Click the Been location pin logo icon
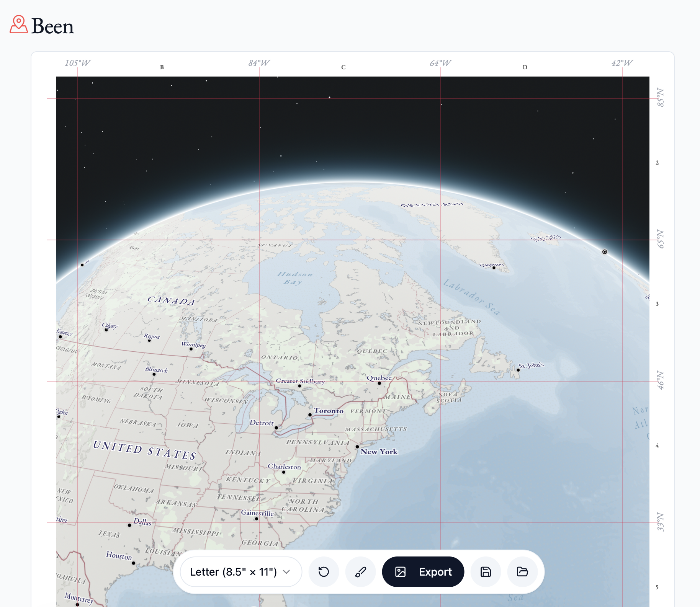Screen dimensions: 700x607 [18, 24]
